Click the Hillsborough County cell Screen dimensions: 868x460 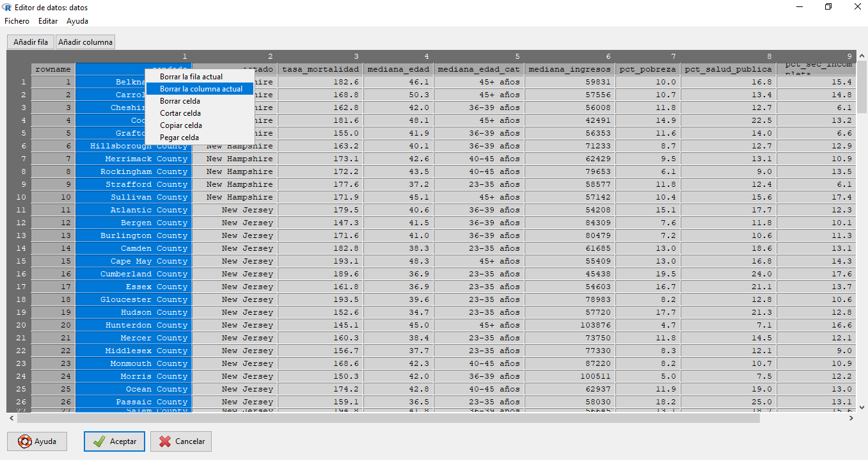[x=139, y=146]
